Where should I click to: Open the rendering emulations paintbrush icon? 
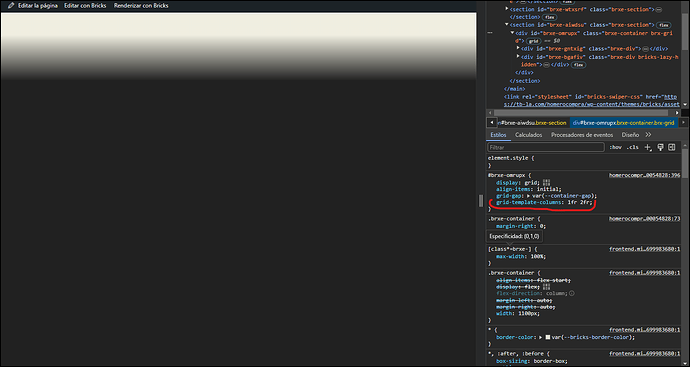pyautogui.click(x=661, y=147)
